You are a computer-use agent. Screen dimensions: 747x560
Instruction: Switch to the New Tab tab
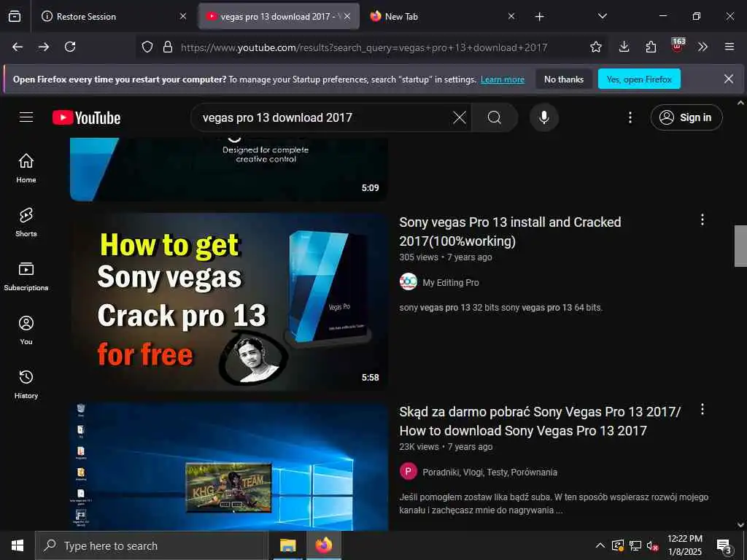click(x=441, y=16)
